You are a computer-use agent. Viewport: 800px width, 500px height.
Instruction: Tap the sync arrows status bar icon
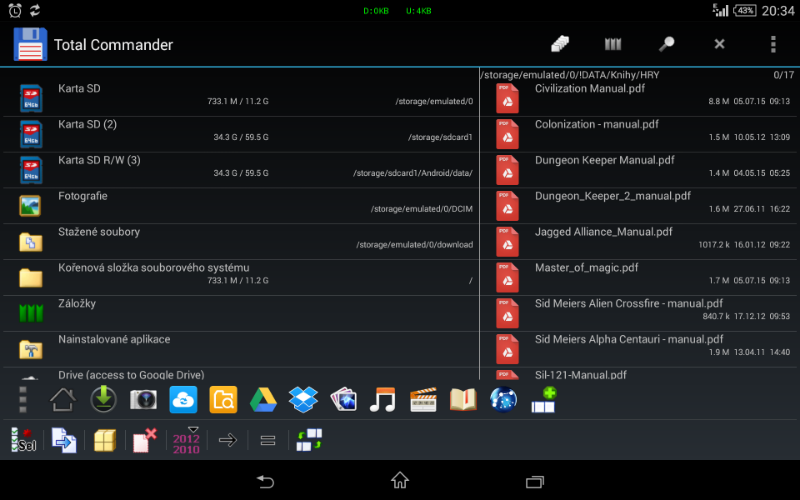[x=35, y=10]
